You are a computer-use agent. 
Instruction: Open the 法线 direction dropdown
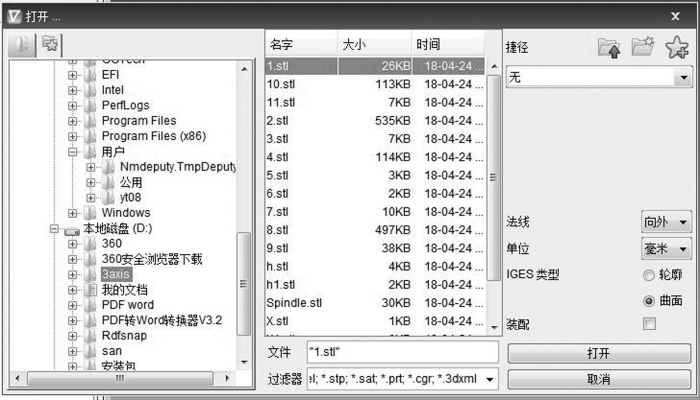click(x=666, y=222)
